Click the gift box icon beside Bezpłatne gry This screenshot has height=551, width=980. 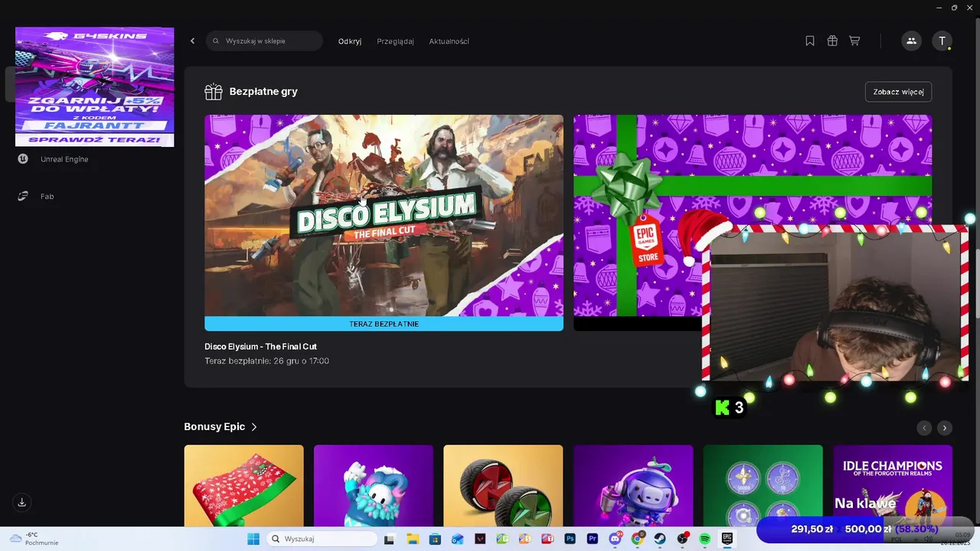click(x=213, y=92)
